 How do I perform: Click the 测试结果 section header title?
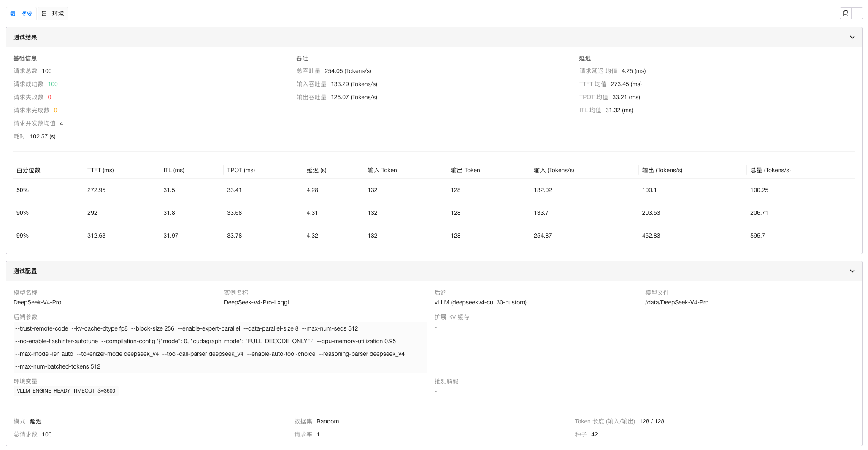tap(25, 37)
